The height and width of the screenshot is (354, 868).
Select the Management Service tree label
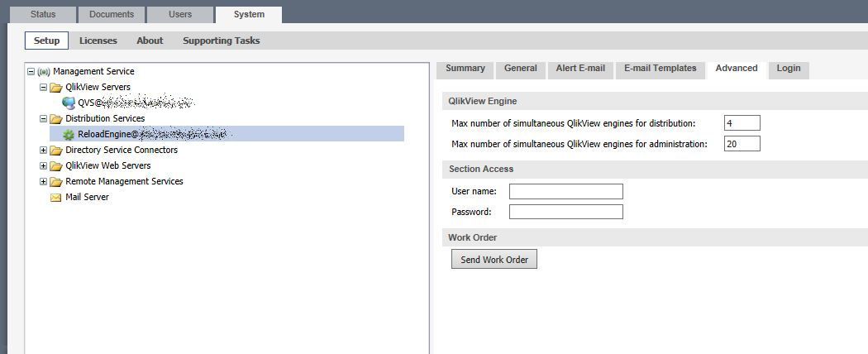click(93, 71)
